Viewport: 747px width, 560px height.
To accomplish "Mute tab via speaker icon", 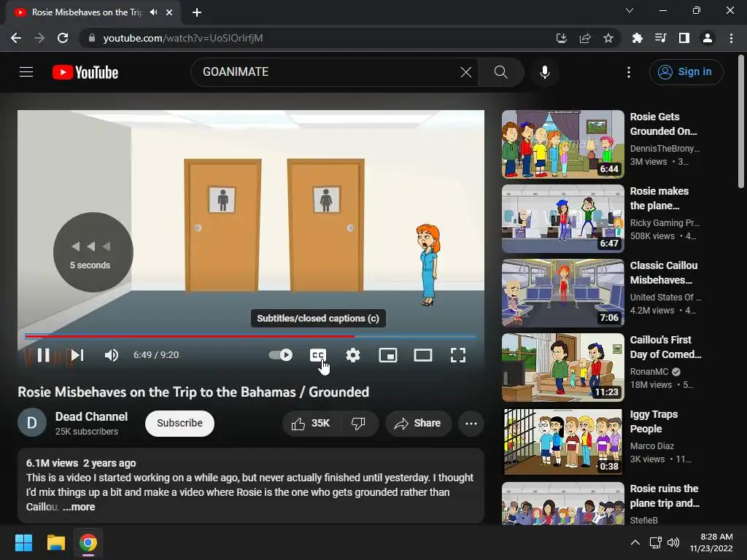I will pos(153,12).
